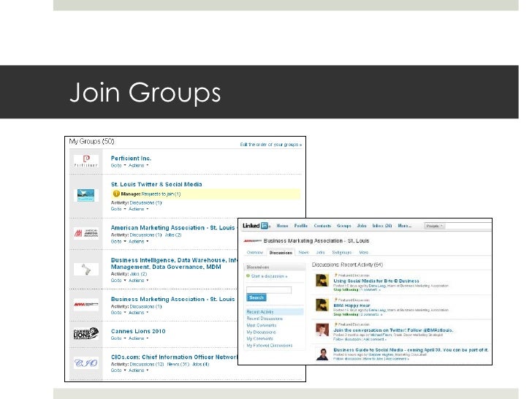Select My Comments in sidebar
This screenshot has height=399, width=532.
pyautogui.click(x=259, y=338)
